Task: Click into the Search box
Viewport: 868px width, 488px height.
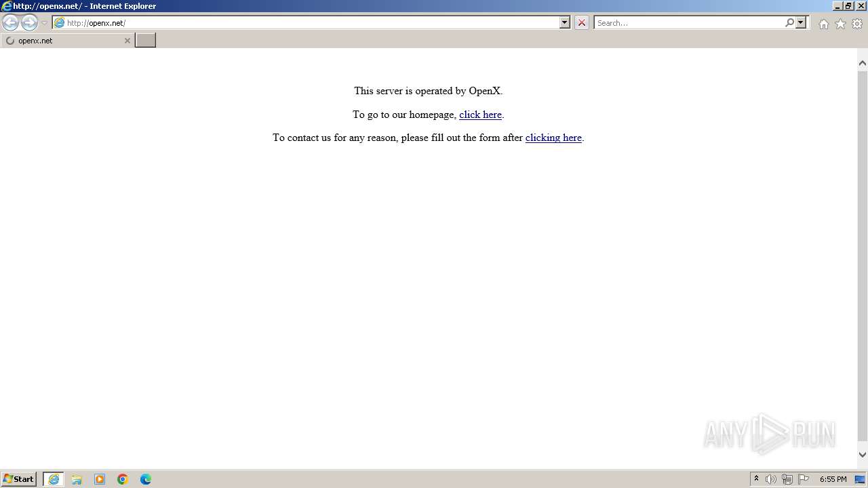Action: [688, 23]
